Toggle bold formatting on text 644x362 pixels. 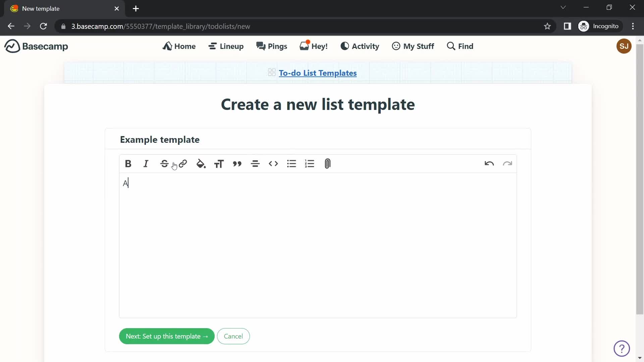pos(128,164)
